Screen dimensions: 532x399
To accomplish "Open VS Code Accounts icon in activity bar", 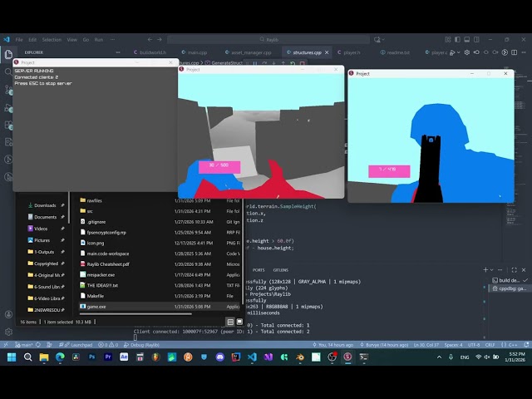I will coord(8,314).
